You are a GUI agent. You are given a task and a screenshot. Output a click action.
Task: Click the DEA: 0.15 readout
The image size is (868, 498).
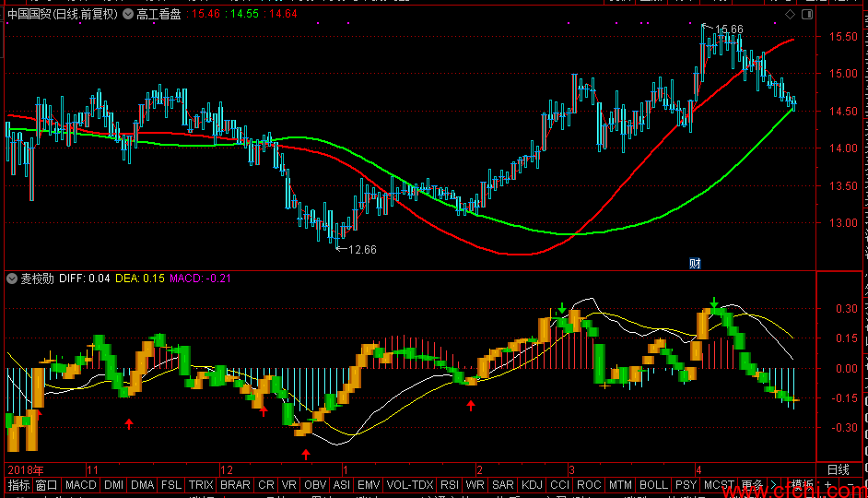(140, 279)
